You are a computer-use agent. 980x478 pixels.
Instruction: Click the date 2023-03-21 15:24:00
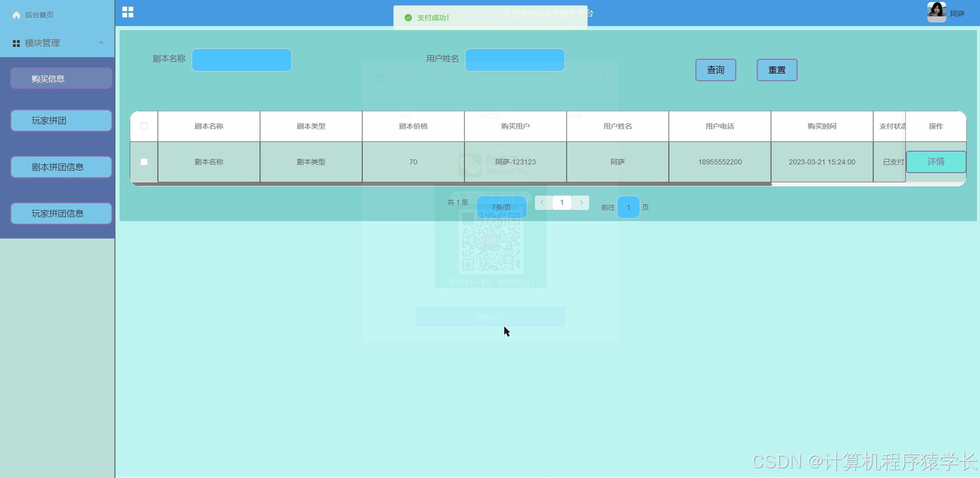click(x=822, y=162)
